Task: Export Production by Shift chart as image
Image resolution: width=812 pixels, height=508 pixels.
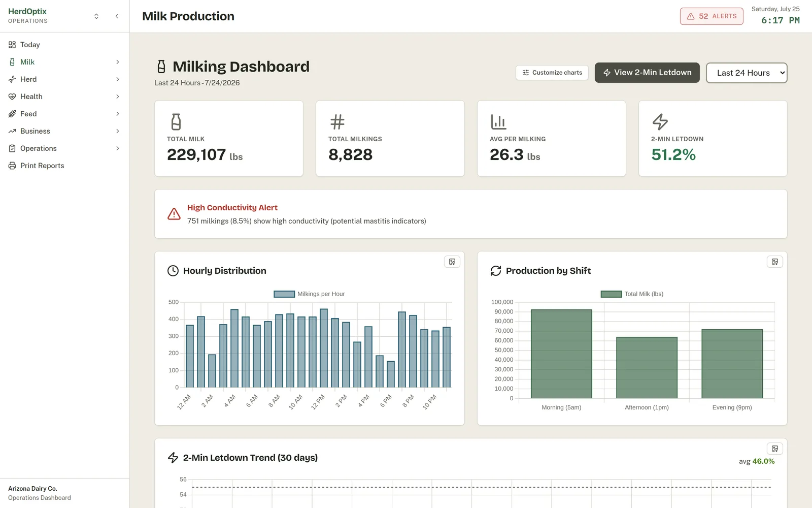Action: [775, 262]
